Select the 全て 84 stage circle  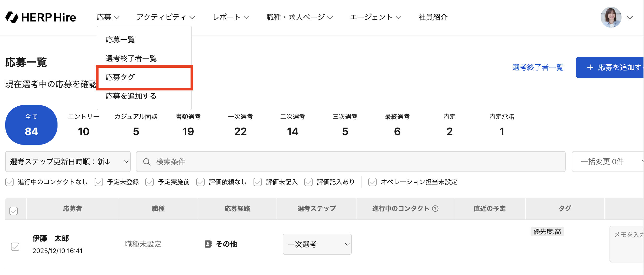point(31,125)
